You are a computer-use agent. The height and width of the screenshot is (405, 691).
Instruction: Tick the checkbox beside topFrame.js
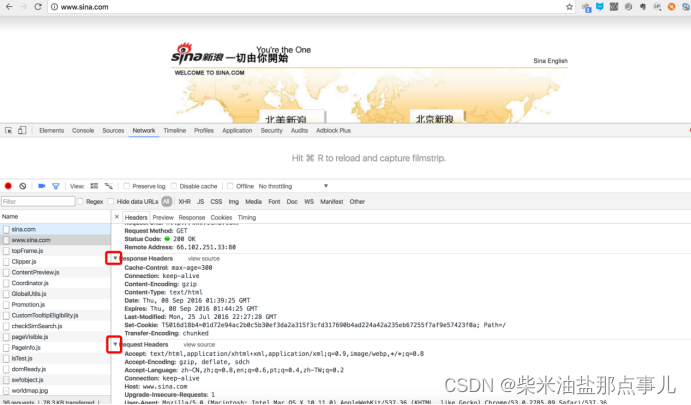point(6,251)
